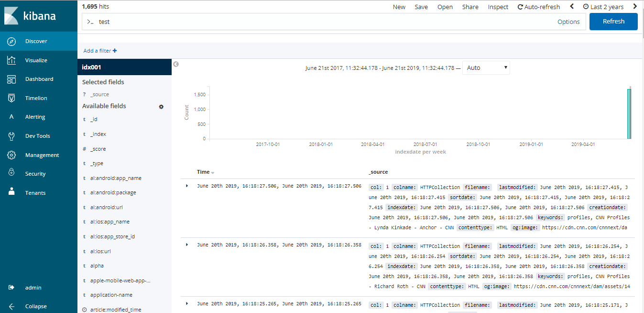Click the clock icon for time range
Screen dimensions: 644x313
(x=586, y=7)
